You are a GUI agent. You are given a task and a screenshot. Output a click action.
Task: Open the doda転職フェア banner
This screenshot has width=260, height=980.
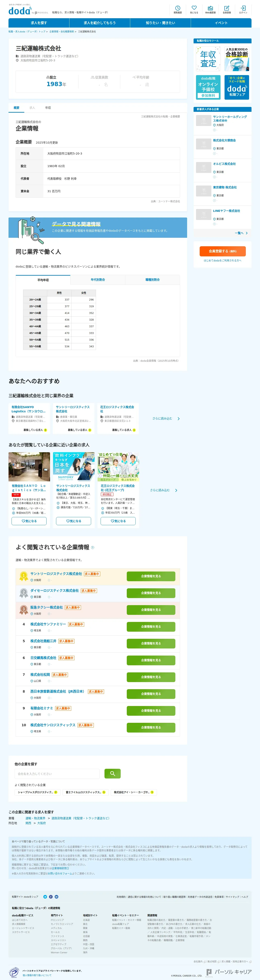[x=237, y=87]
